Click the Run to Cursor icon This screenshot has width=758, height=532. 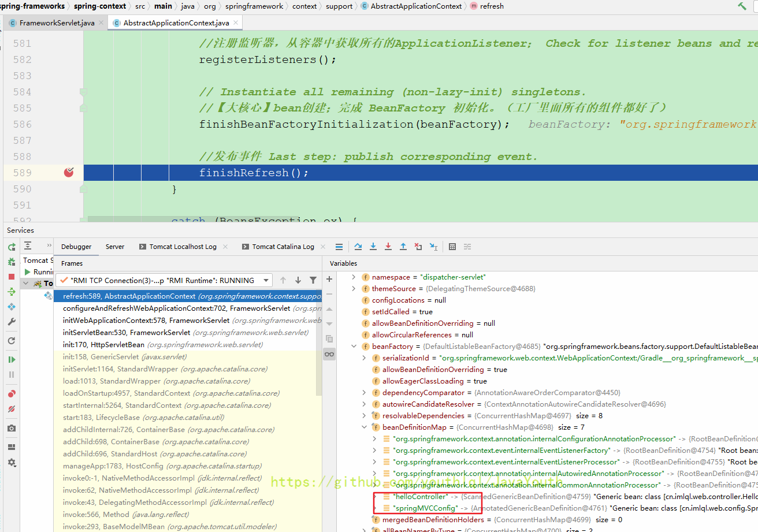click(433, 247)
